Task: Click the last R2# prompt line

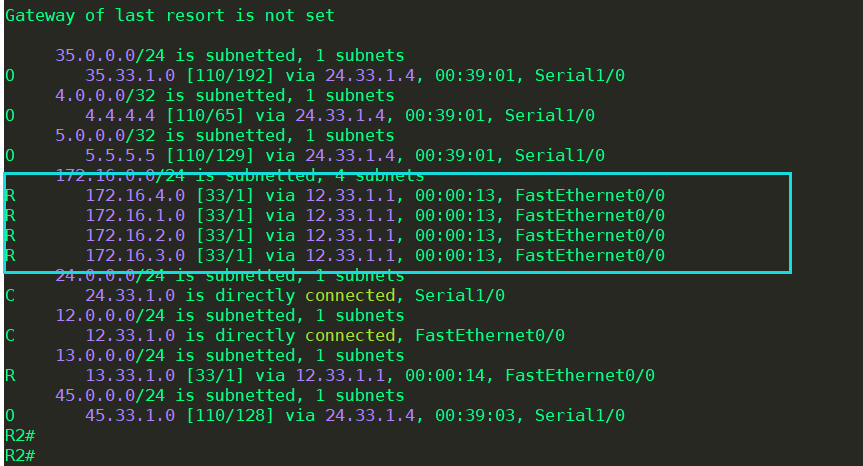Action: tap(20, 456)
